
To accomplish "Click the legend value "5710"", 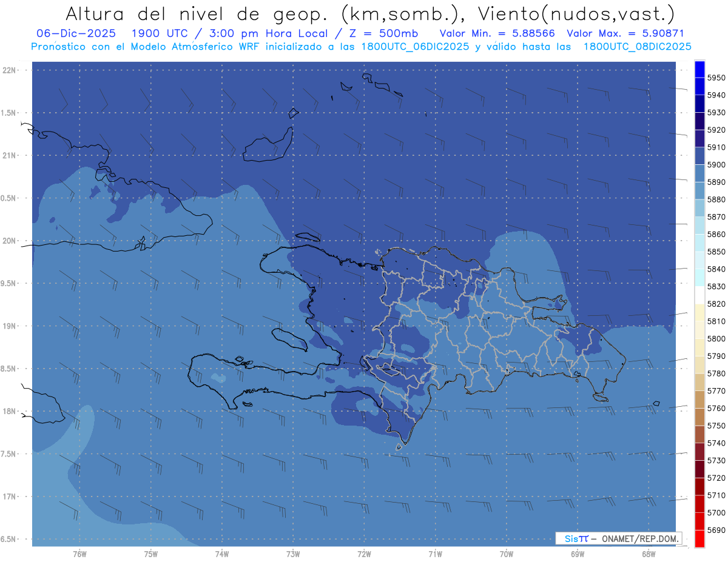I will coord(715,495).
